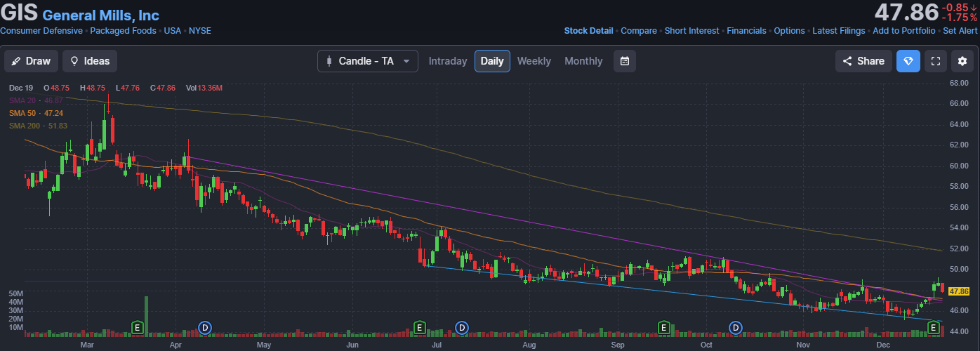Open the Options link

tap(789, 31)
